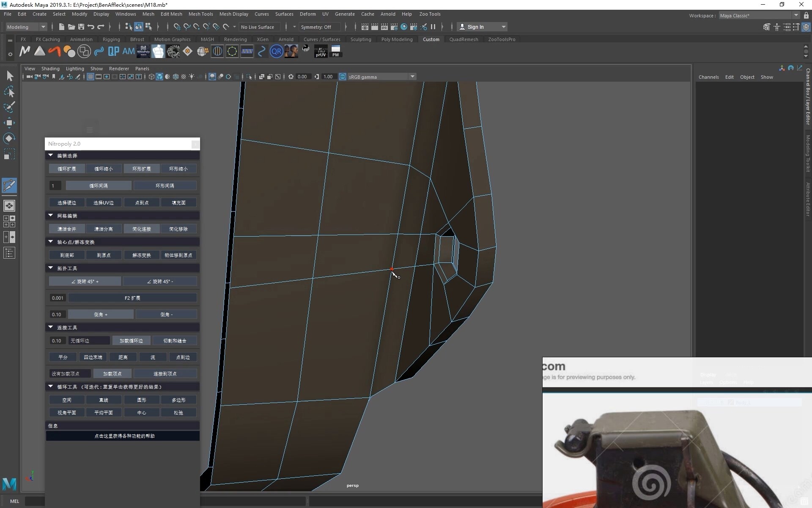812x508 pixels.
Task: Click the Undo arrow icon
Action: pyautogui.click(x=91, y=27)
